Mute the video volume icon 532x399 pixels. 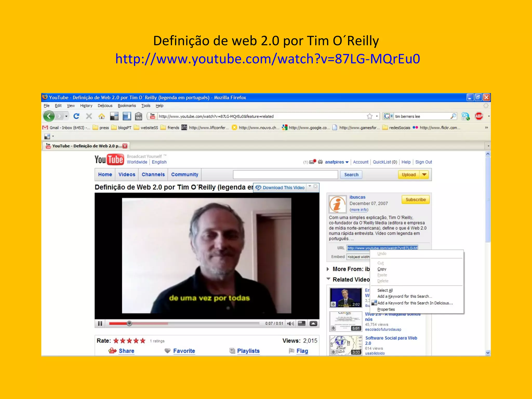290,323
